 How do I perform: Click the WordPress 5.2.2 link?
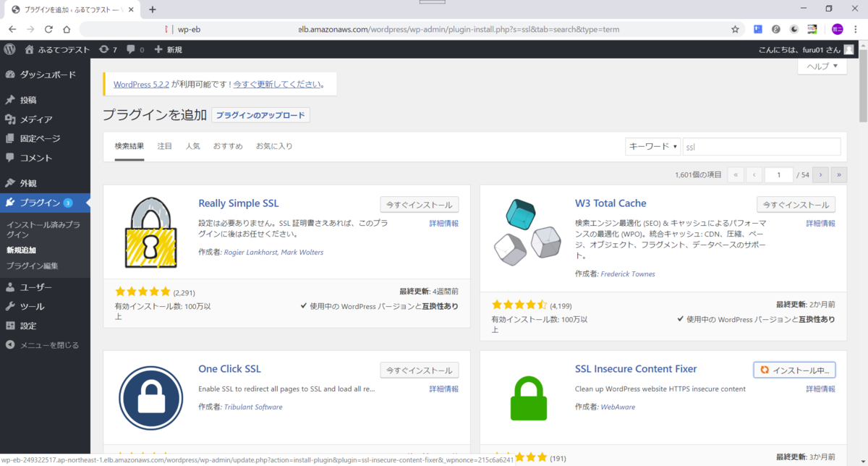(141, 84)
